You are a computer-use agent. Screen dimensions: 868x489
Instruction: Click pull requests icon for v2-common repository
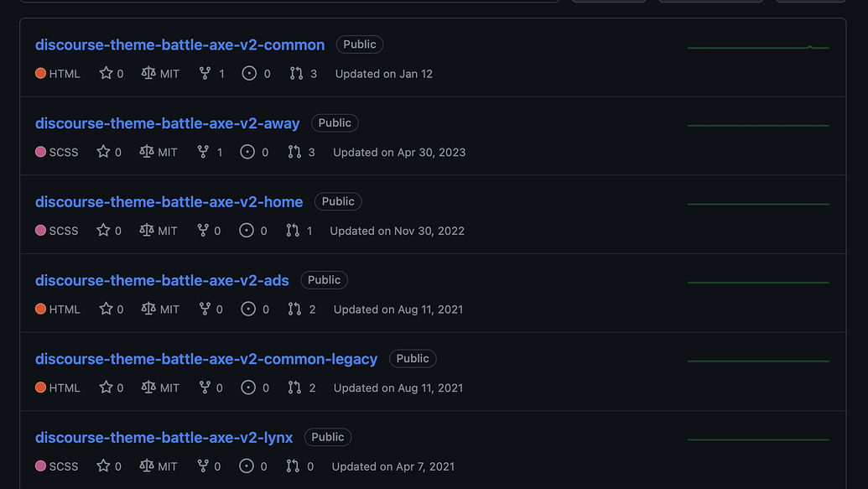tap(296, 74)
